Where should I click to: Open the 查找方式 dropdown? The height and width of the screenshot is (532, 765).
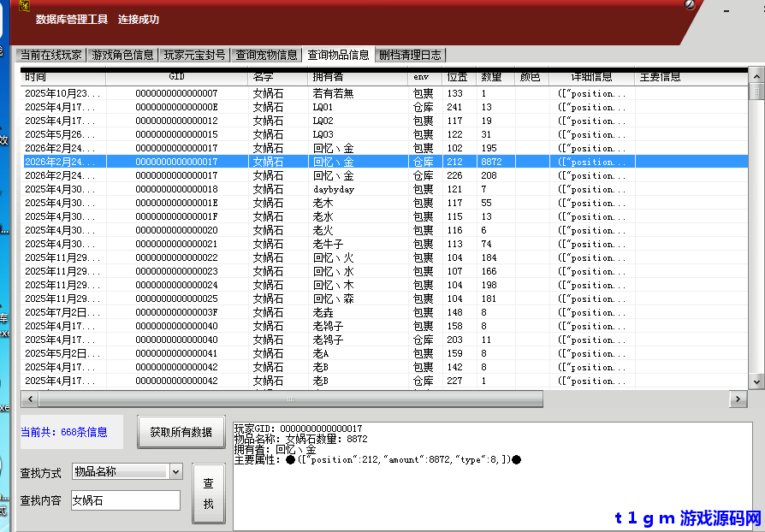click(x=175, y=471)
